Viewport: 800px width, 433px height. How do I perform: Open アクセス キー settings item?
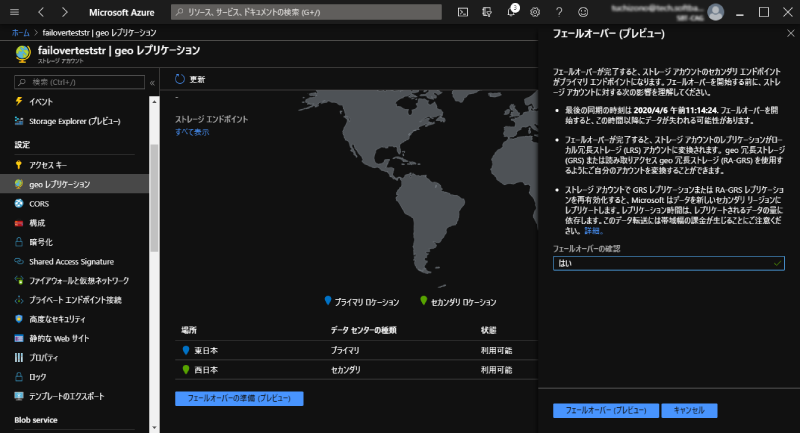[48, 165]
